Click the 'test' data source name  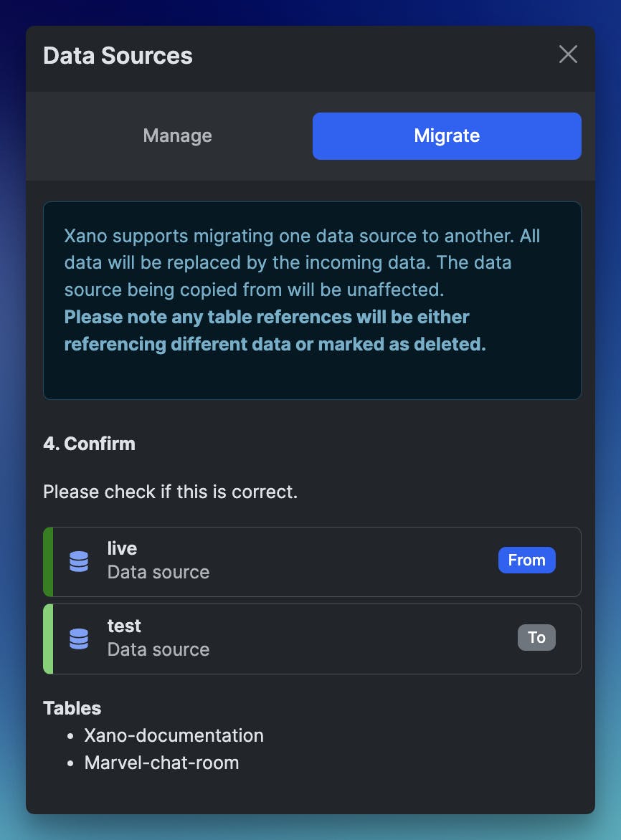click(124, 626)
